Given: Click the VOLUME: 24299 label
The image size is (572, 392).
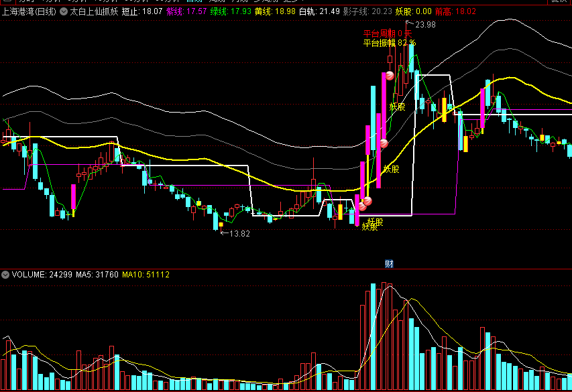Looking at the screenshot, I should click(x=42, y=275).
